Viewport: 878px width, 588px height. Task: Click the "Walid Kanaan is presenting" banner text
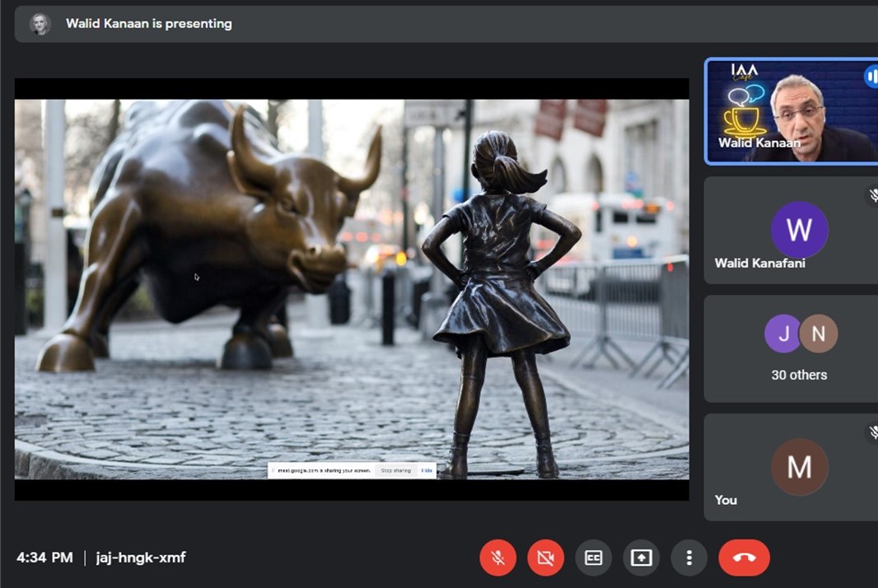pyautogui.click(x=149, y=24)
